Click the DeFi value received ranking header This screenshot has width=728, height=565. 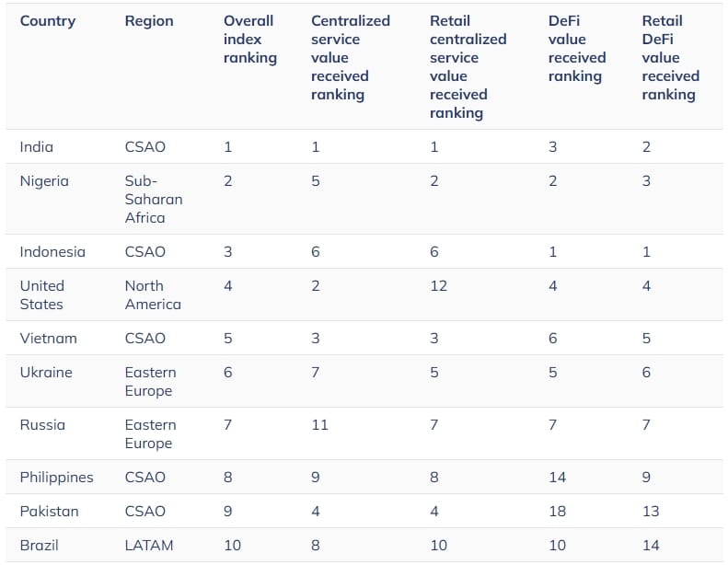coord(577,48)
